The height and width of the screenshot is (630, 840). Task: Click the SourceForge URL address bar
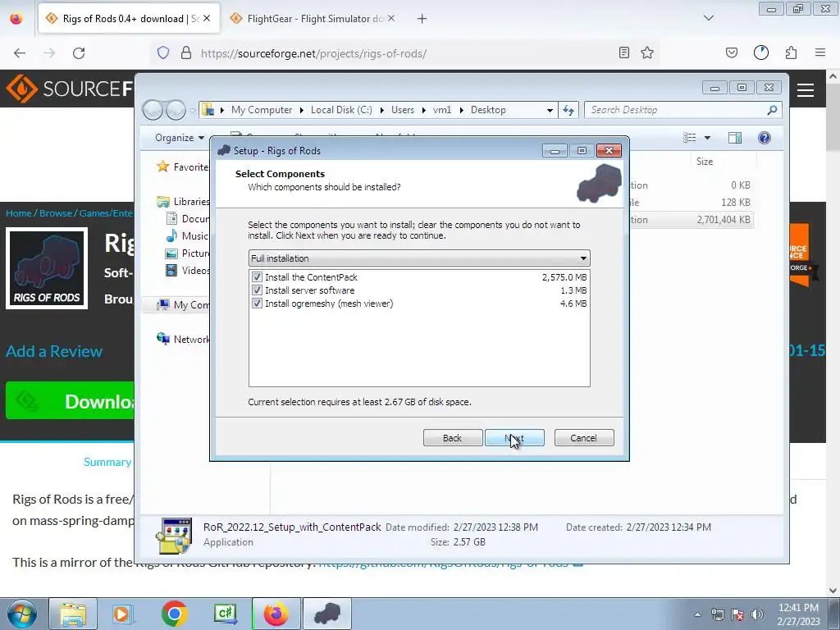coord(404,53)
